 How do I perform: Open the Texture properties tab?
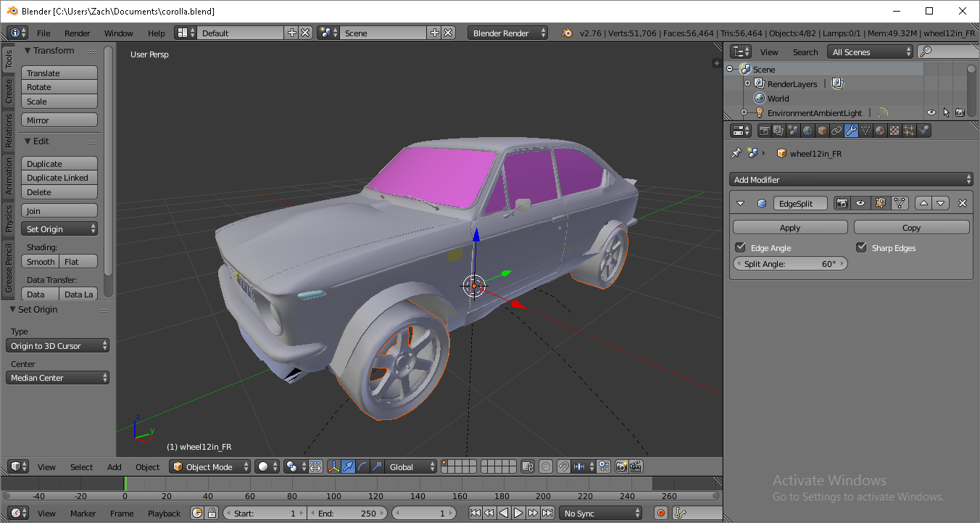894,131
